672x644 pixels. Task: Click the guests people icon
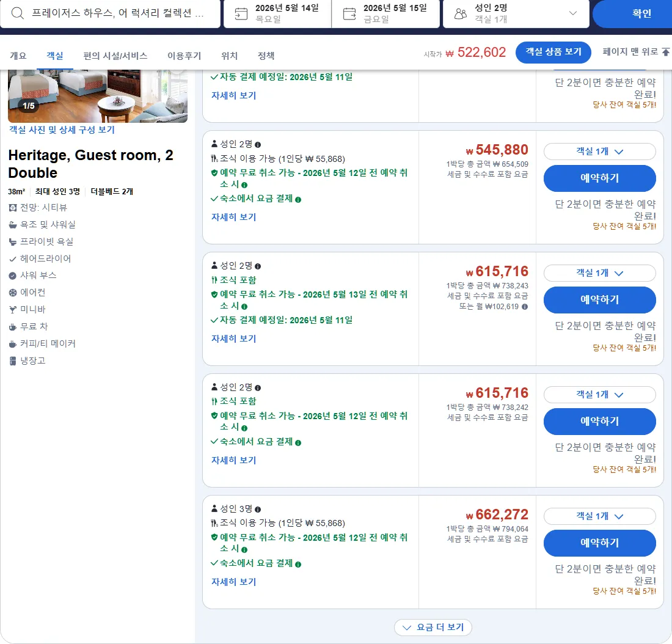[x=460, y=13]
